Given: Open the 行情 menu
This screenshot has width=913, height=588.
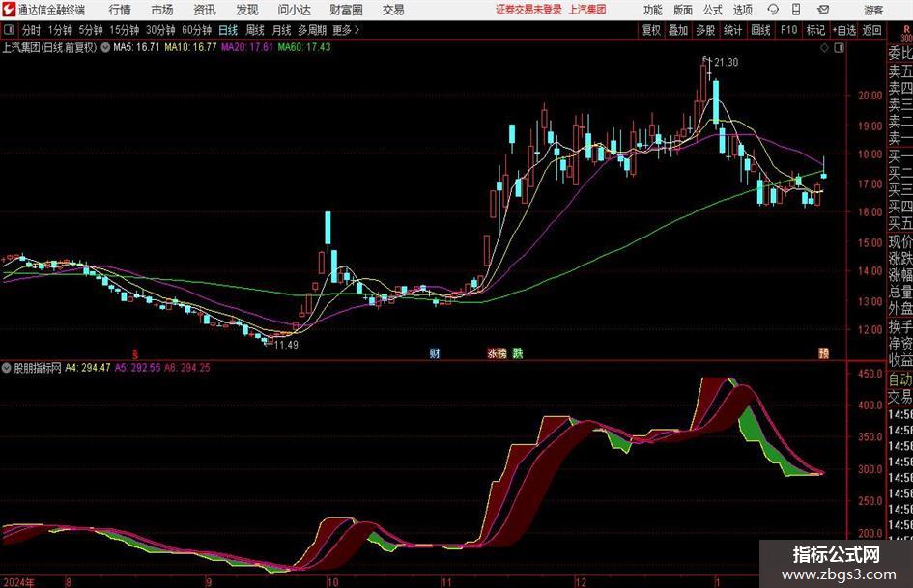Looking at the screenshot, I should click(120, 10).
